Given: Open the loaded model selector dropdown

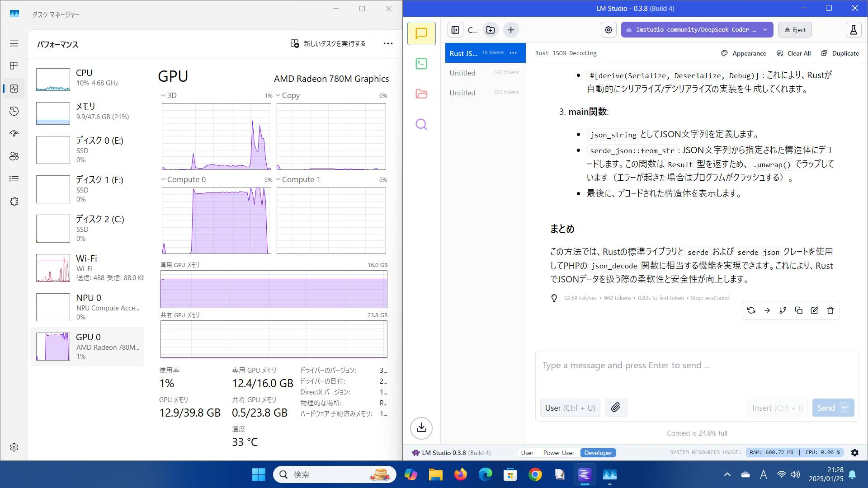Looking at the screenshot, I should coord(697,30).
